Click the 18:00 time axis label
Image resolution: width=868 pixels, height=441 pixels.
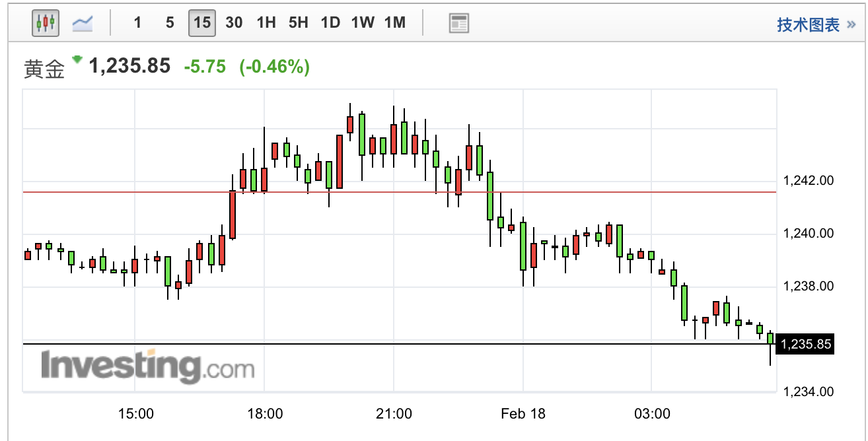265,415
